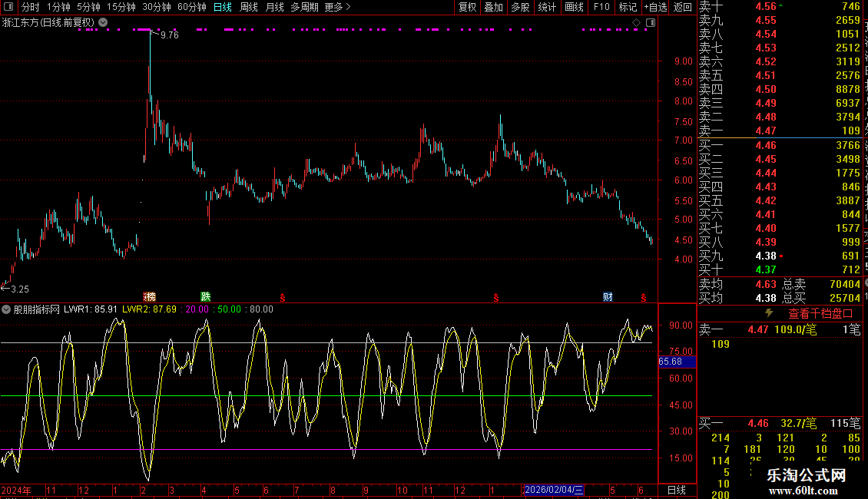
Task: Click the red S marker near January 2026
Action: click(496, 298)
